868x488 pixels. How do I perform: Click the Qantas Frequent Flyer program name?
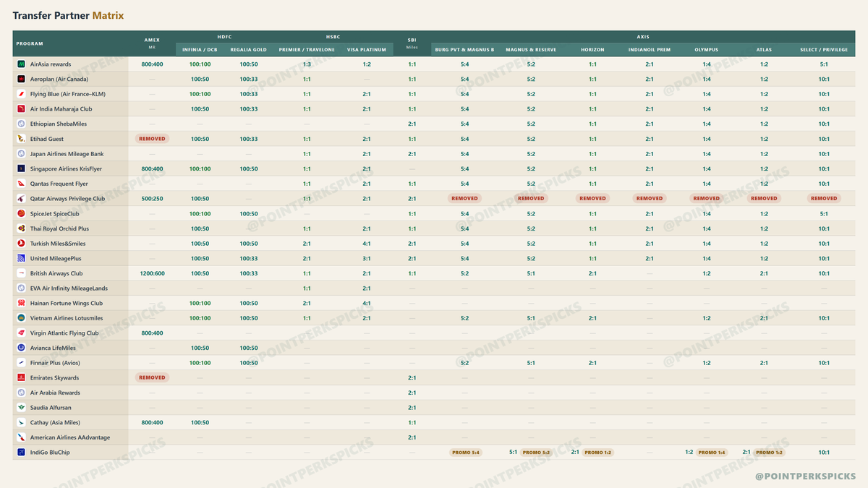pyautogui.click(x=59, y=184)
